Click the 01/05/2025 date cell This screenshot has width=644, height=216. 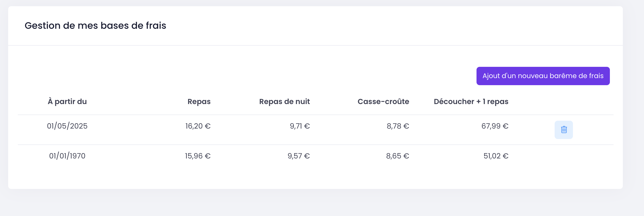pos(67,126)
